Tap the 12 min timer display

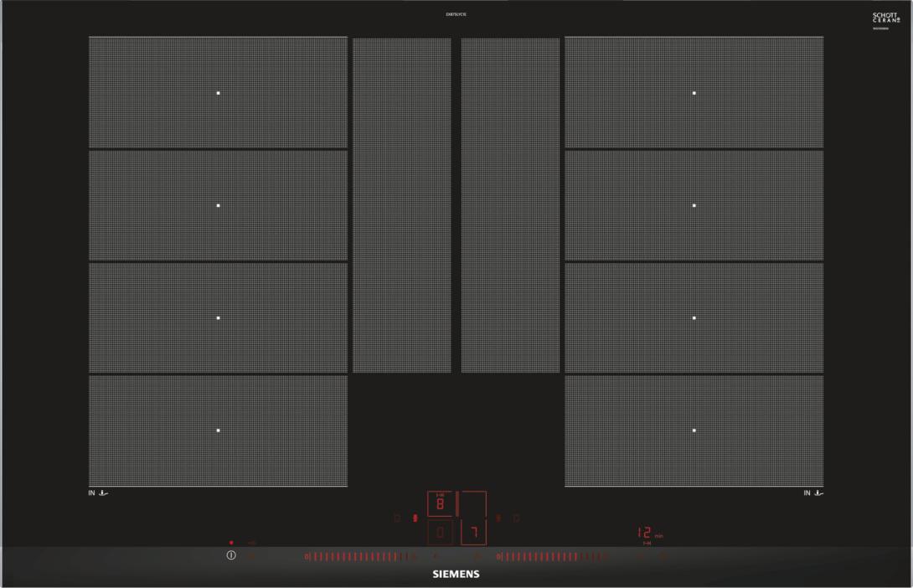pyautogui.click(x=646, y=533)
